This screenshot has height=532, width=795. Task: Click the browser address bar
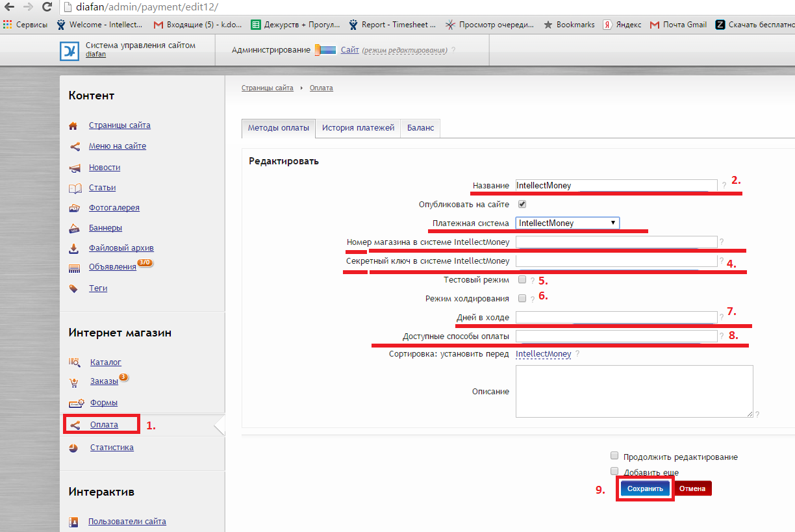(x=429, y=7)
